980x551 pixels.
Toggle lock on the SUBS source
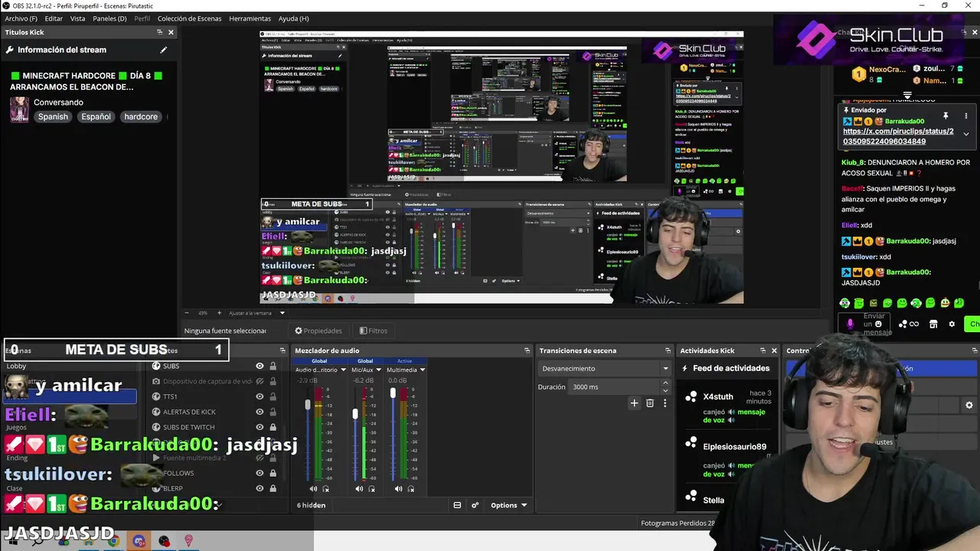click(273, 366)
